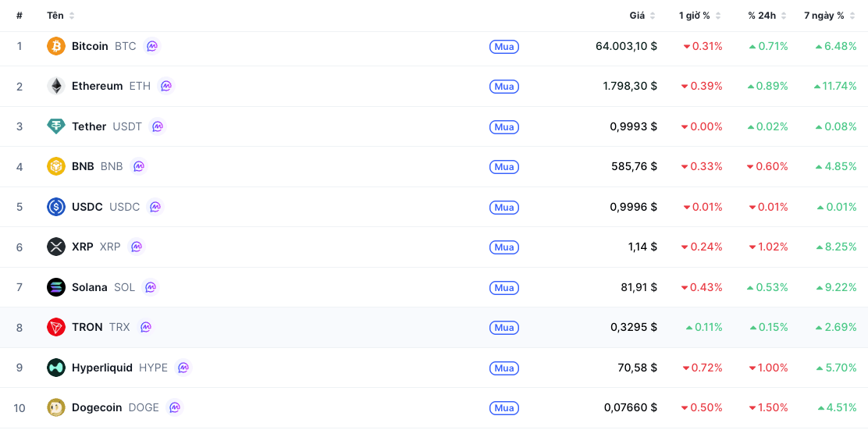
Task: Click the Ethereum diamond logo icon
Action: [56, 86]
